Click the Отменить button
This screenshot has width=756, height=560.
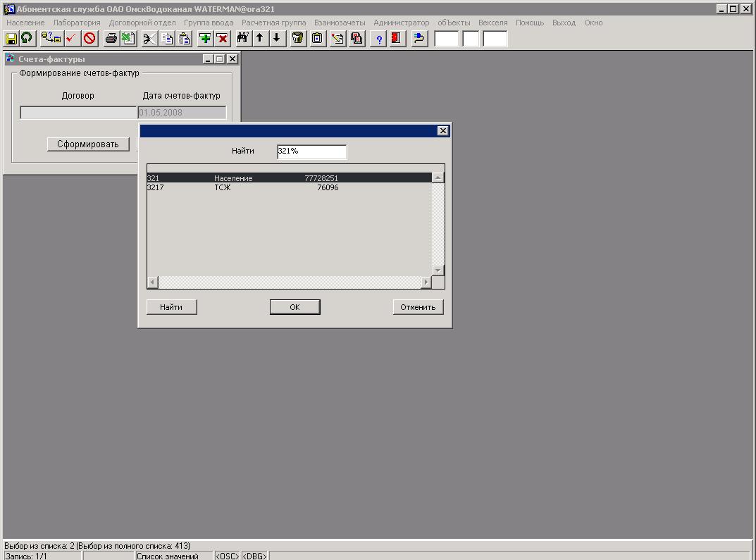click(x=418, y=307)
